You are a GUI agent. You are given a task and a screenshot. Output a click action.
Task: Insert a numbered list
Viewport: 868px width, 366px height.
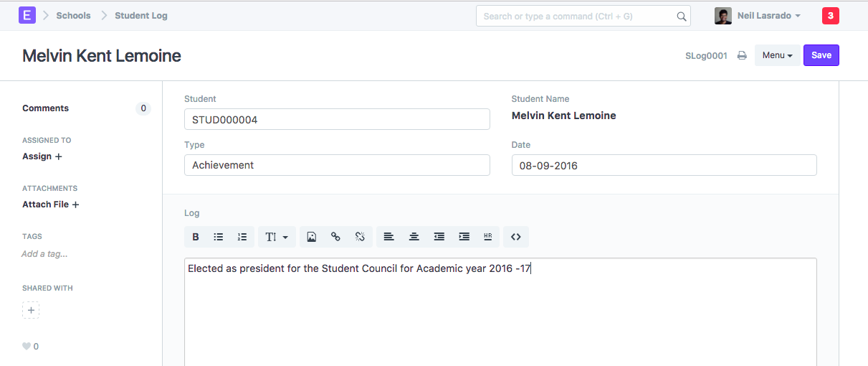[x=242, y=237]
